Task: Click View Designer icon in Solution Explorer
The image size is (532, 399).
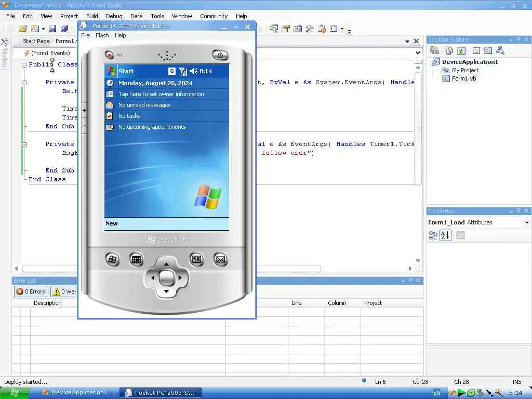Action: coord(488,50)
